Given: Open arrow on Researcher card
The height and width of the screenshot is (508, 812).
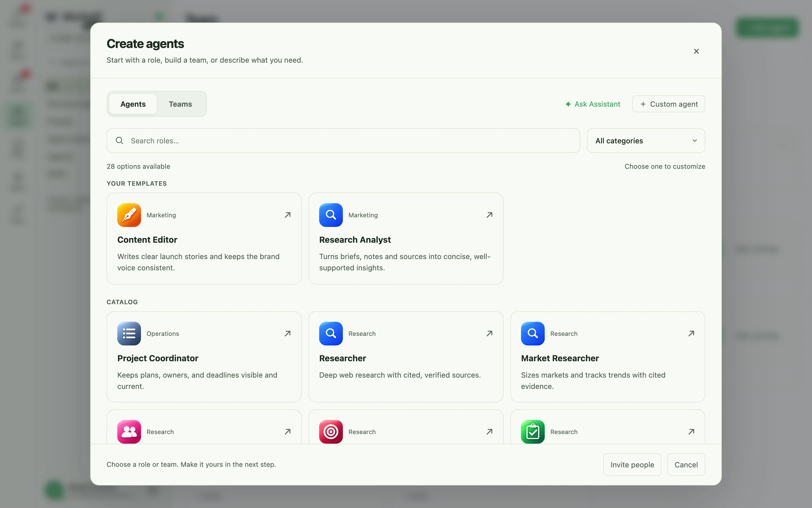Looking at the screenshot, I should pyautogui.click(x=489, y=334).
